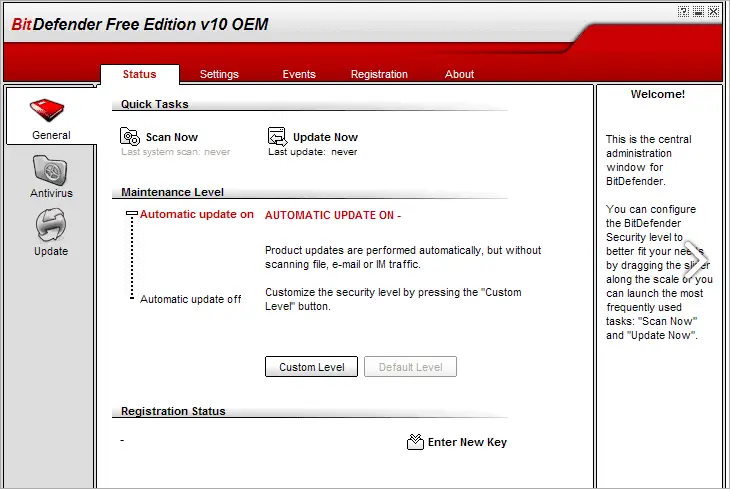Image resolution: width=730 pixels, height=489 pixels.
Task: Open the About tab
Action: [x=460, y=75]
